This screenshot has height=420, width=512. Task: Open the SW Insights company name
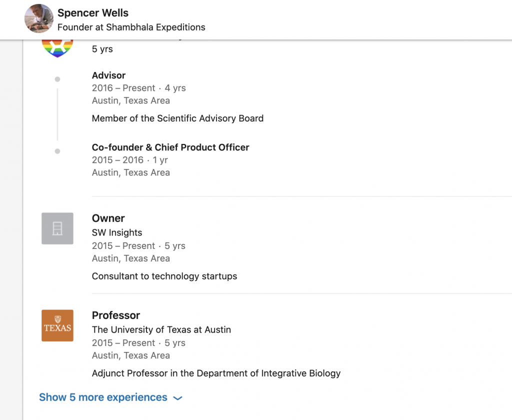117,232
